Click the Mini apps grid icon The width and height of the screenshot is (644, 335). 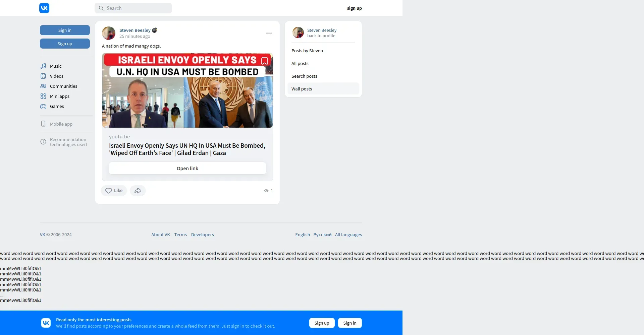point(43,96)
